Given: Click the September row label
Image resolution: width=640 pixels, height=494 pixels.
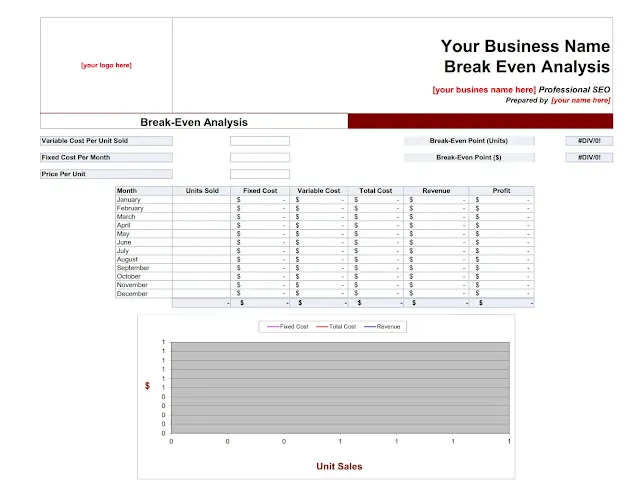Looking at the screenshot, I should 133,268.
